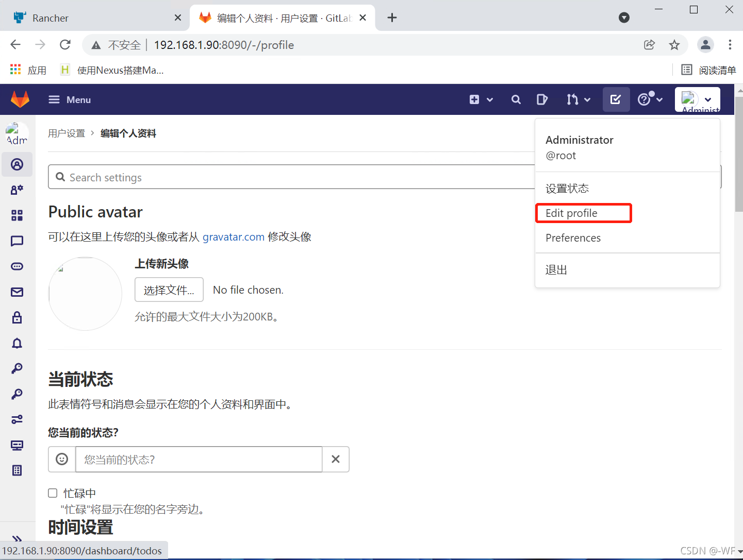
Task: Click the search magnifier in navbar
Action: tap(516, 99)
